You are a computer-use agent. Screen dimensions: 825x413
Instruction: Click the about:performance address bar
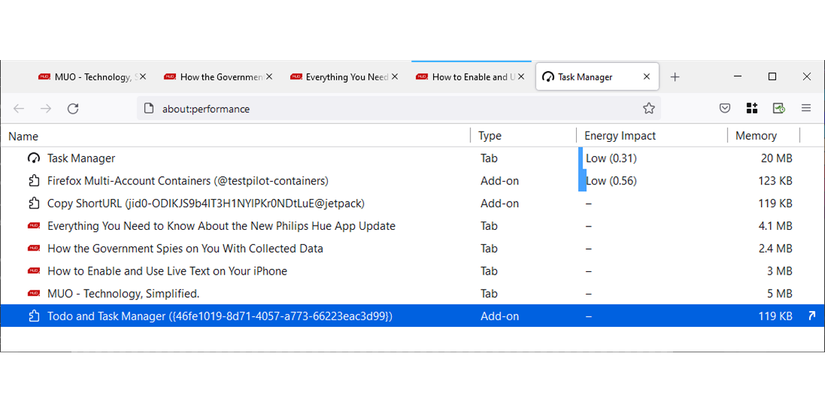click(x=399, y=108)
